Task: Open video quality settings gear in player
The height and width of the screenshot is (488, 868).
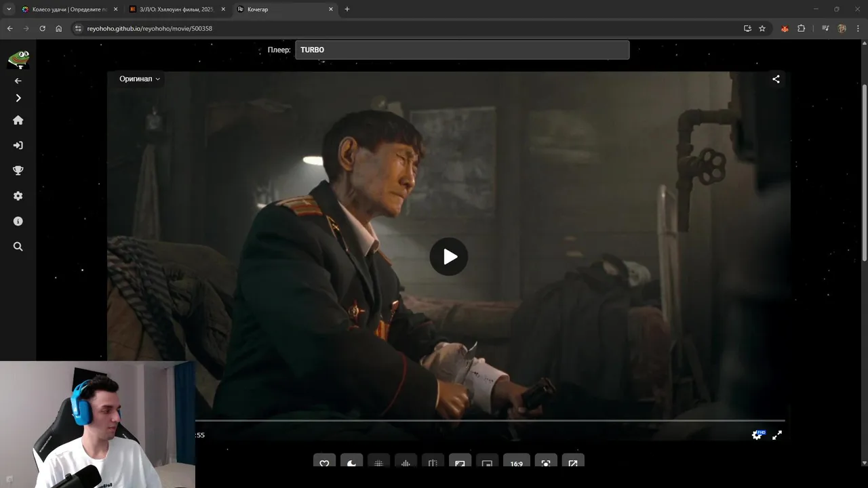Action: (757, 435)
